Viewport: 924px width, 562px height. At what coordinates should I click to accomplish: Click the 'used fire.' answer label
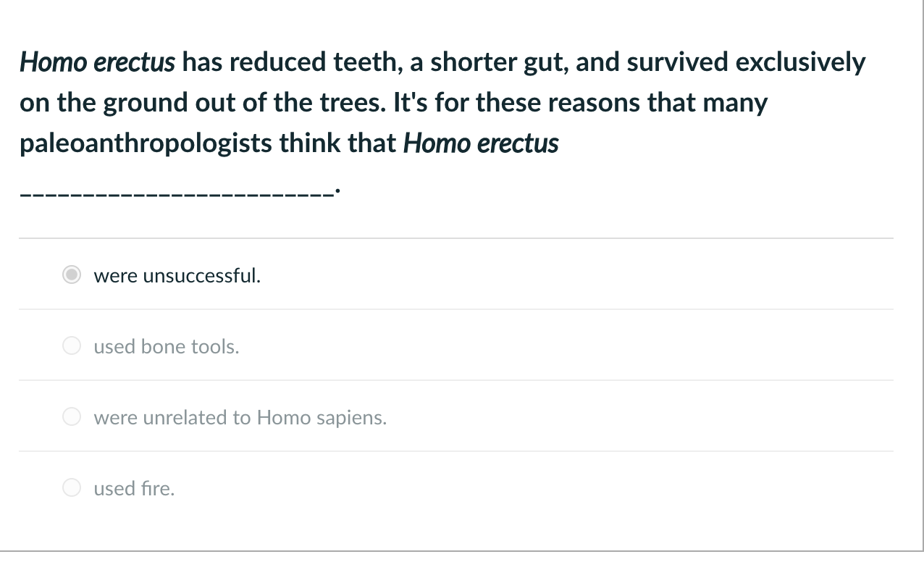tap(133, 488)
